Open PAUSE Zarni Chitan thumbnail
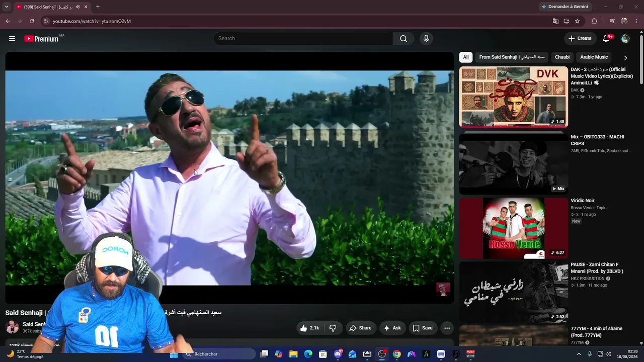The height and width of the screenshot is (362, 644). click(514, 292)
